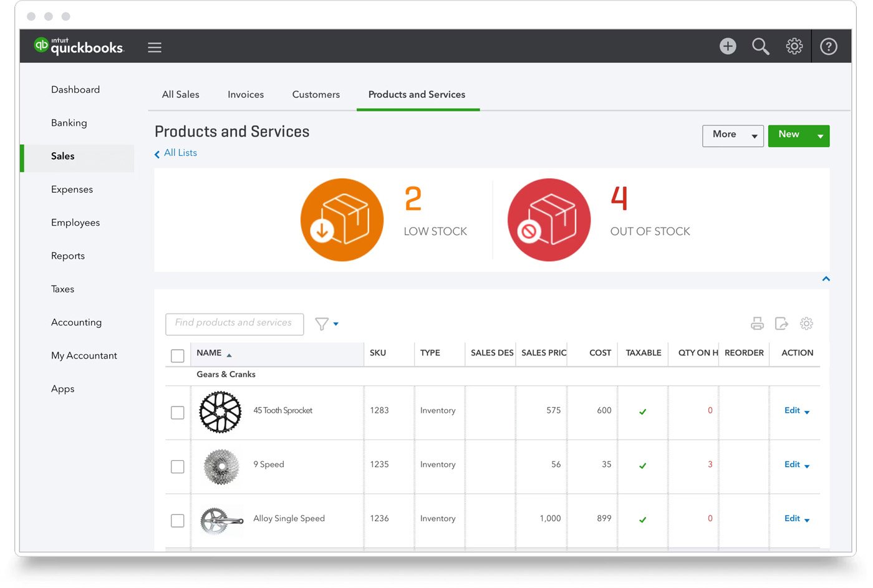Viewport: 873px width, 588px height.
Task: Open the filter funnel dropdown
Action: 327,324
